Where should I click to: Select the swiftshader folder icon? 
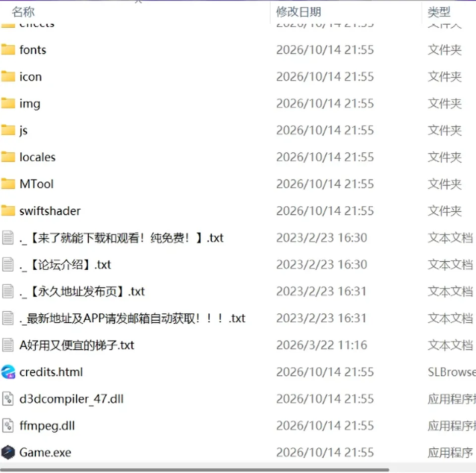(x=8, y=211)
